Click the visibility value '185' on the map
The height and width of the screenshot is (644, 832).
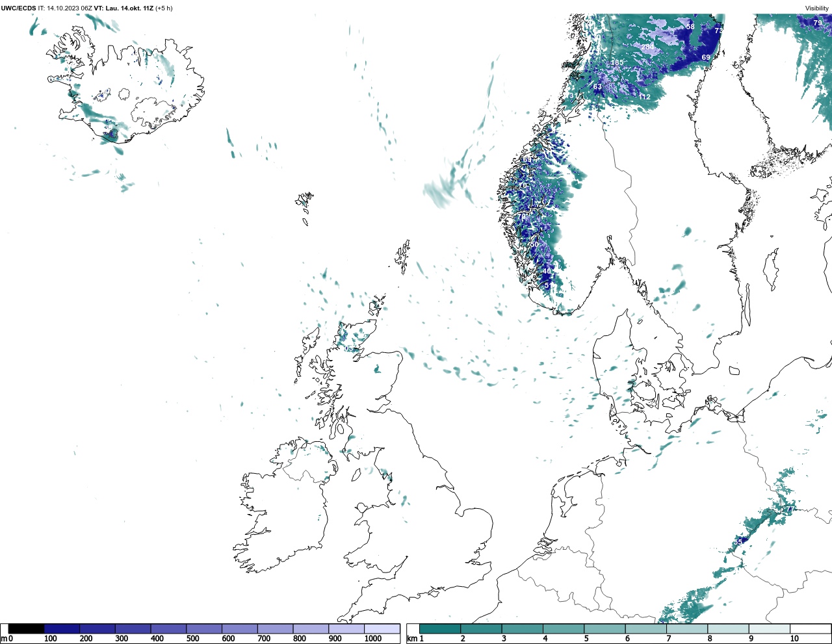617,62
